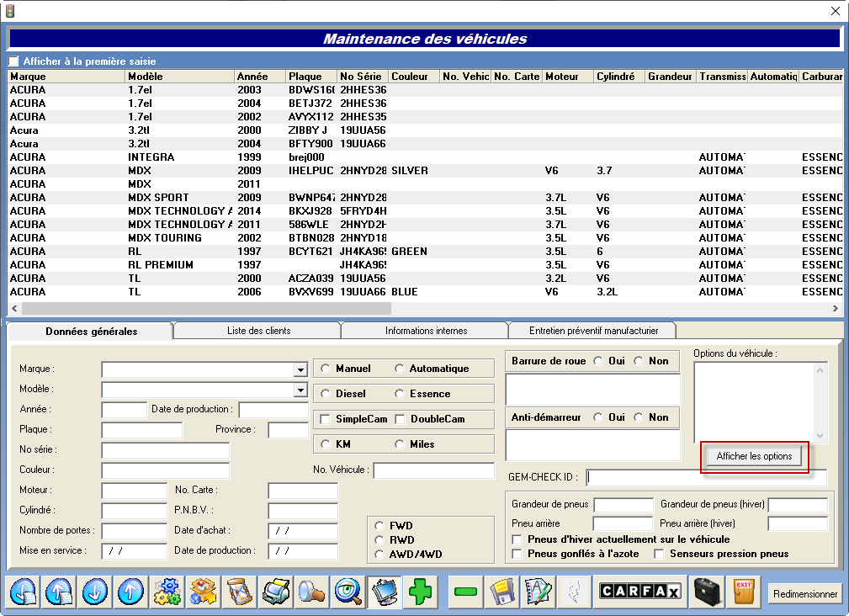Screen dimensions: 849x616
Task: Click the horizontal scrollbar right arrow
Action: (x=836, y=309)
